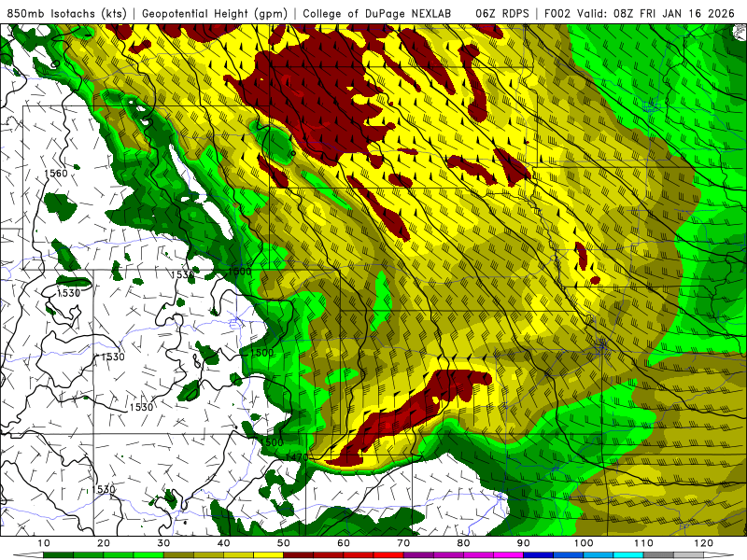
Task: Click the 1470 height contour label
Action: (x=297, y=457)
